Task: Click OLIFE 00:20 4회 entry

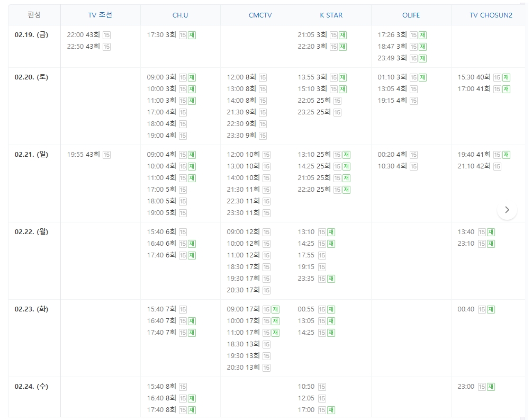Action: (x=392, y=155)
